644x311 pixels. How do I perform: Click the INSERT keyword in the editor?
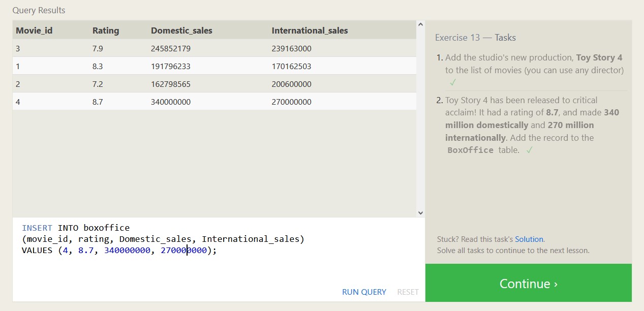click(37, 228)
